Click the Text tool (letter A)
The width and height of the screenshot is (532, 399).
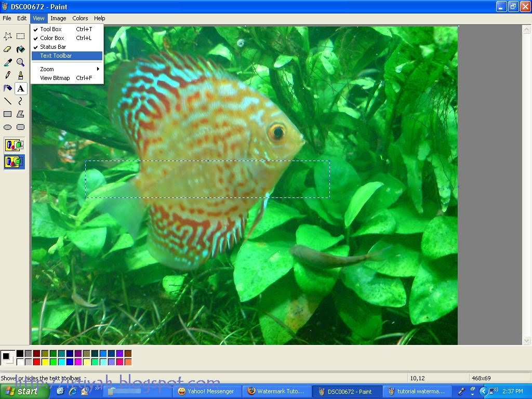(20, 88)
